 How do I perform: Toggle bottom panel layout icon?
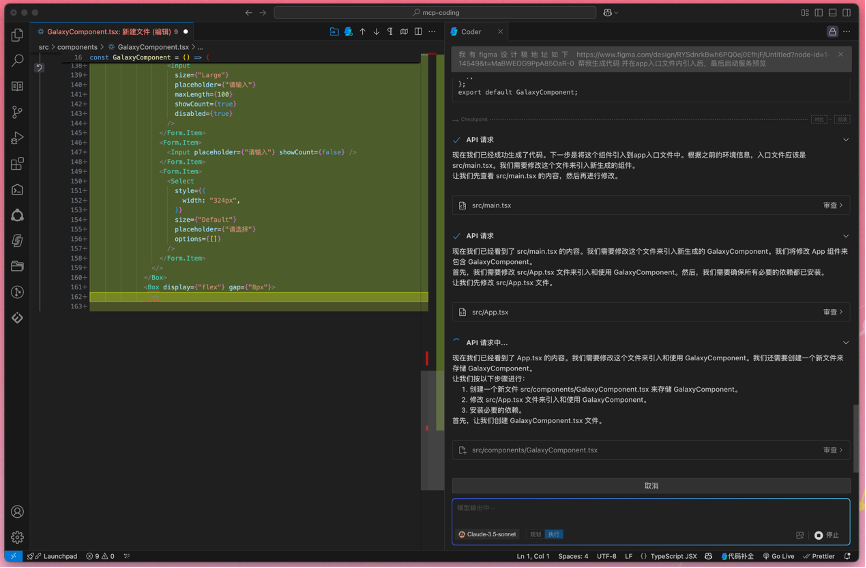(832, 12)
